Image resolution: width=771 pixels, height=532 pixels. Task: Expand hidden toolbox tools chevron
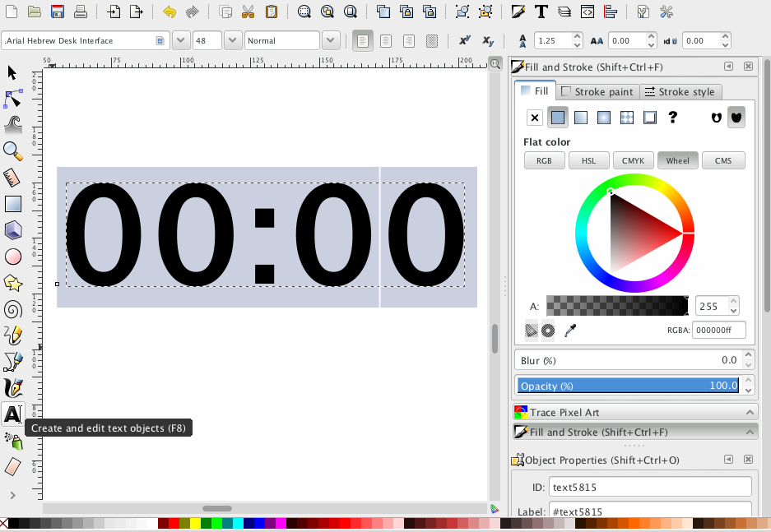pyautogui.click(x=13, y=495)
